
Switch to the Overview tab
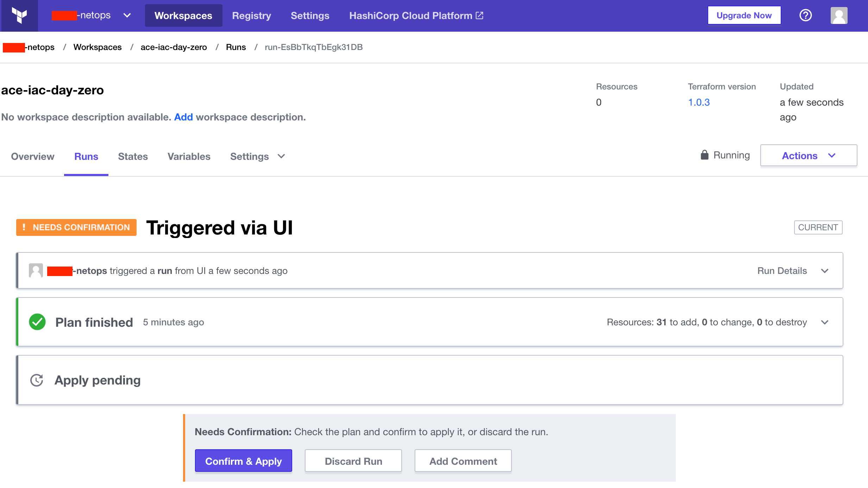(33, 156)
